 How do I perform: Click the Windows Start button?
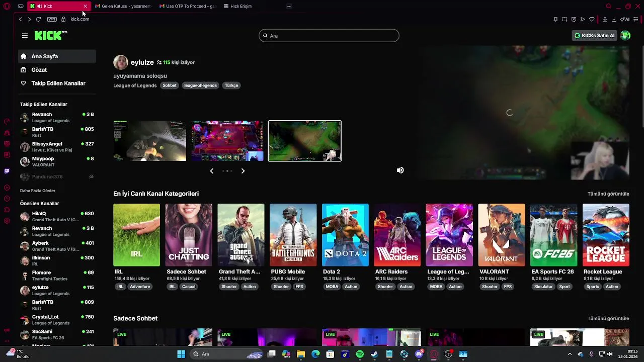coord(181,354)
